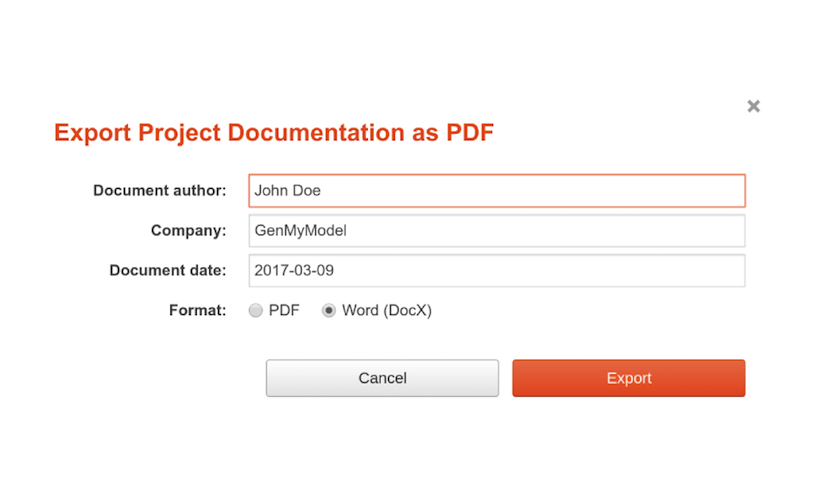Viewport: 813px width, 500px height.
Task: Click the 'Format:' label
Action: (x=198, y=310)
